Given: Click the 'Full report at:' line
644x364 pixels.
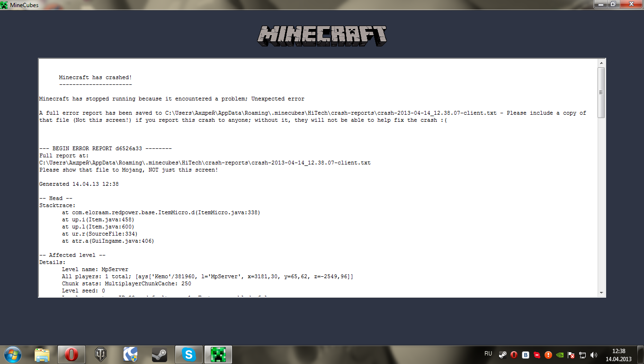Looking at the screenshot, I should (64, 155).
